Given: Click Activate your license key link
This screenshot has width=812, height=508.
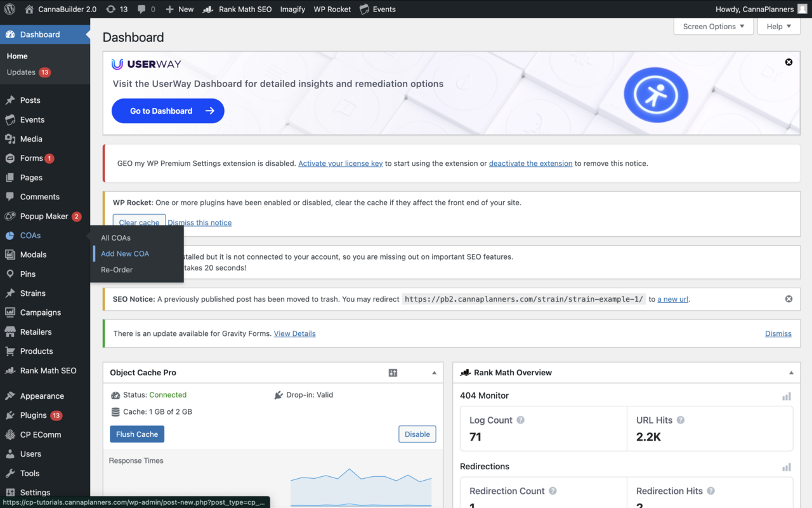Looking at the screenshot, I should tap(340, 163).
